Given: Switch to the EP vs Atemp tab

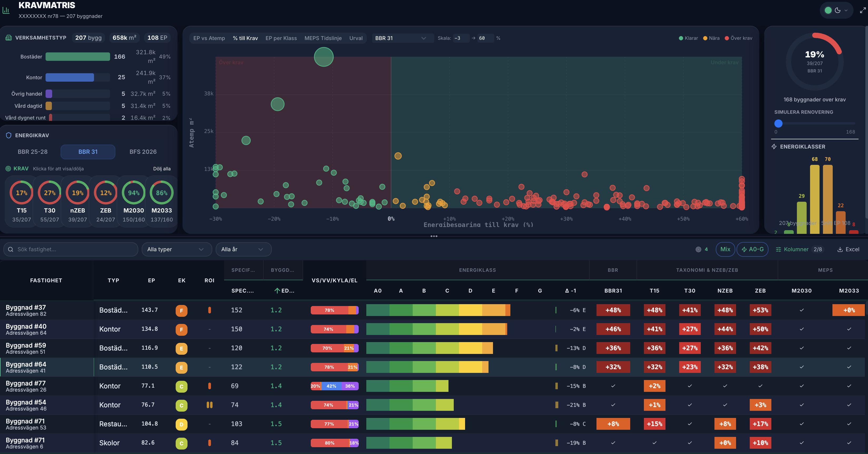Looking at the screenshot, I should [209, 38].
